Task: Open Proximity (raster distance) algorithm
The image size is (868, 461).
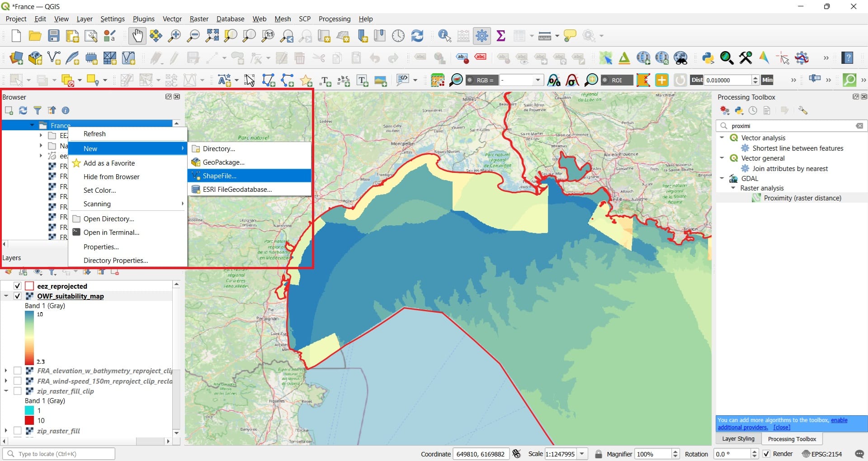Action: (x=802, y=198)
